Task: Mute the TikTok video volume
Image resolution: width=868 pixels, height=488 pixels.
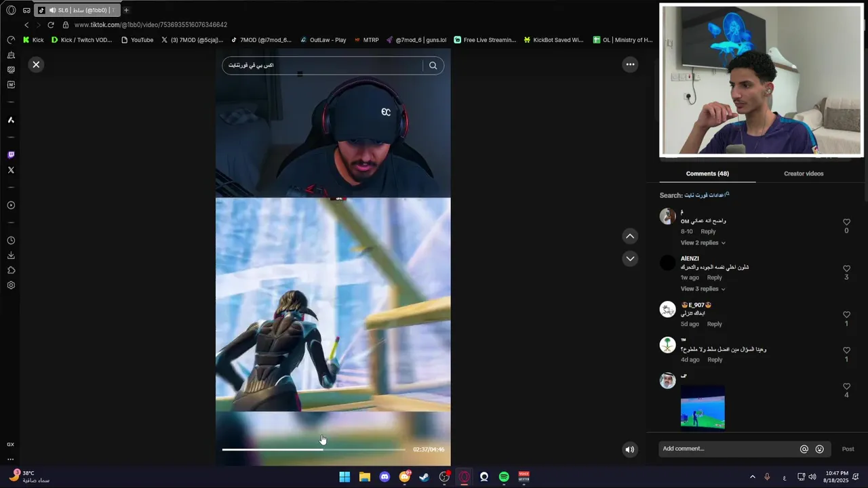Action: pos(630,449)
